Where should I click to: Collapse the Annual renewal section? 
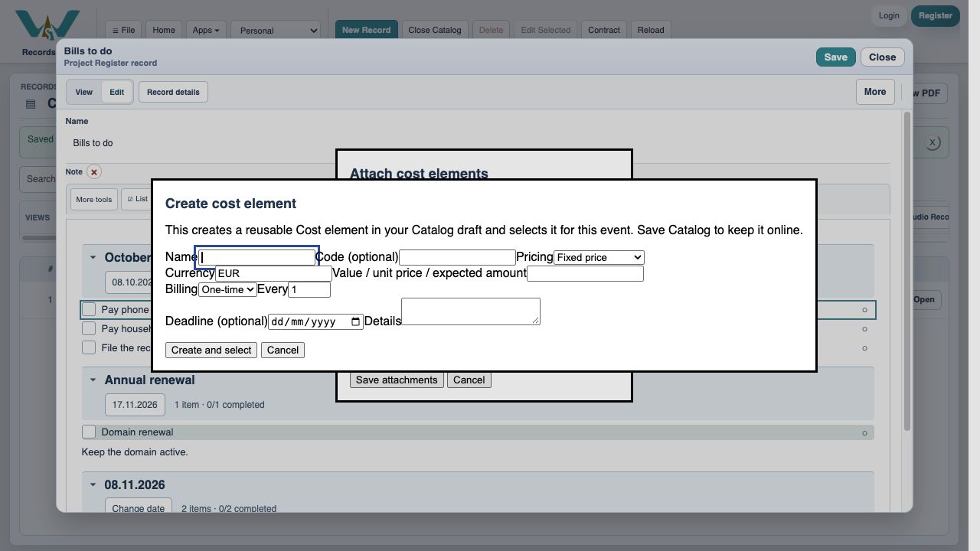coord(93,380)
